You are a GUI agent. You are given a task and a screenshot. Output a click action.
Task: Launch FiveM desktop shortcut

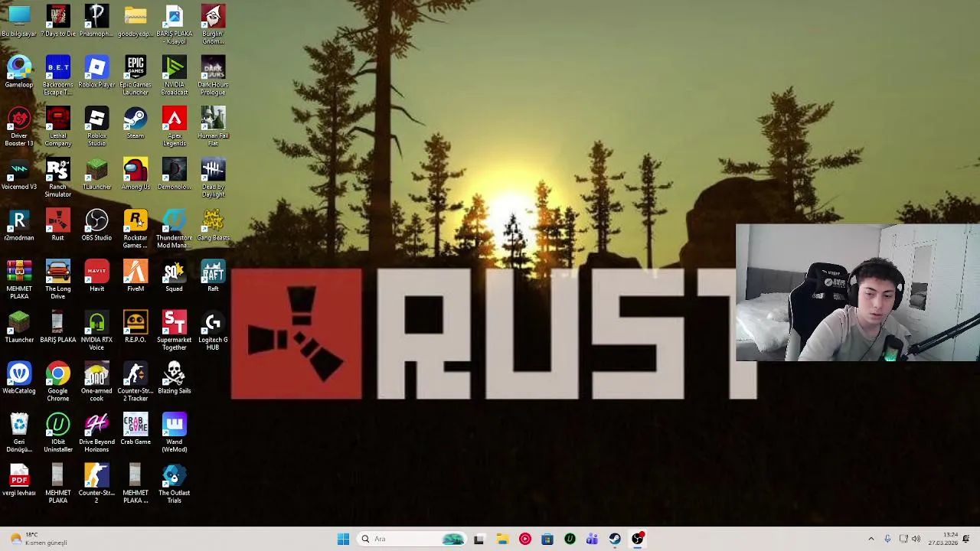(136, 276)
